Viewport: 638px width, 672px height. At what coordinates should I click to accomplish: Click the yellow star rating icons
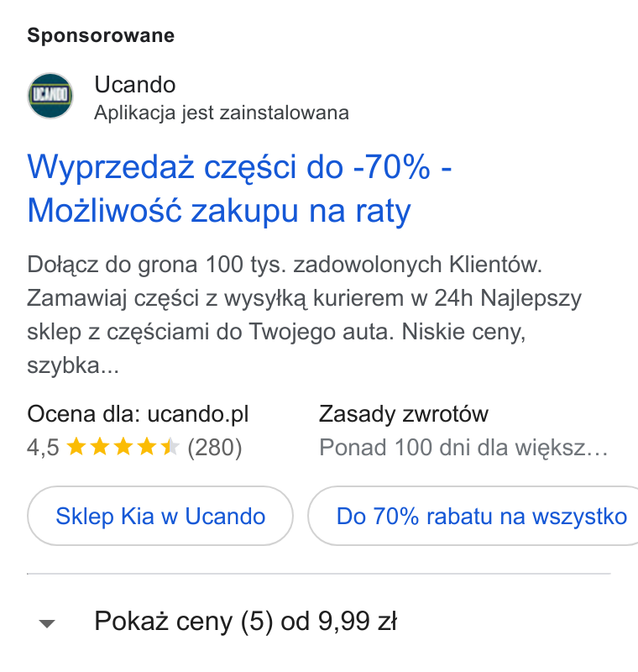(x=123, y=447)
